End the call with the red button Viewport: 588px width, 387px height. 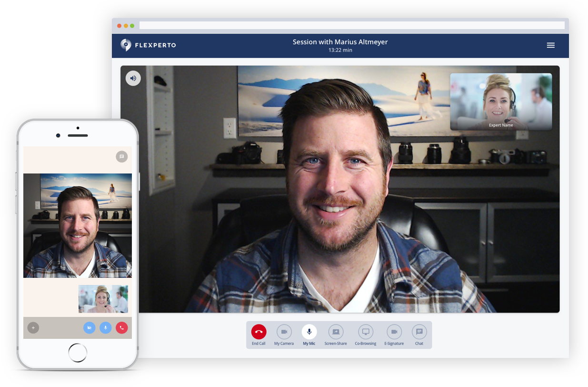pyautogui.click(x=259, y=332)
